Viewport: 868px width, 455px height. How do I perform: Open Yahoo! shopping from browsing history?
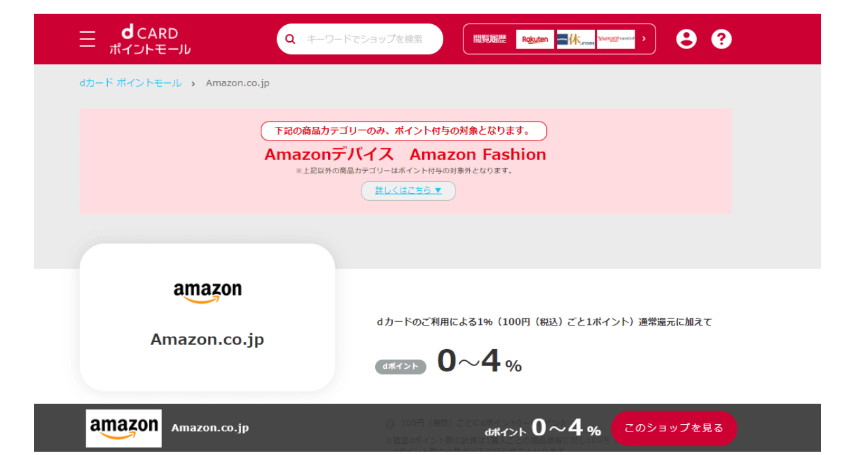pyautogui.click(x=616, y=39)
